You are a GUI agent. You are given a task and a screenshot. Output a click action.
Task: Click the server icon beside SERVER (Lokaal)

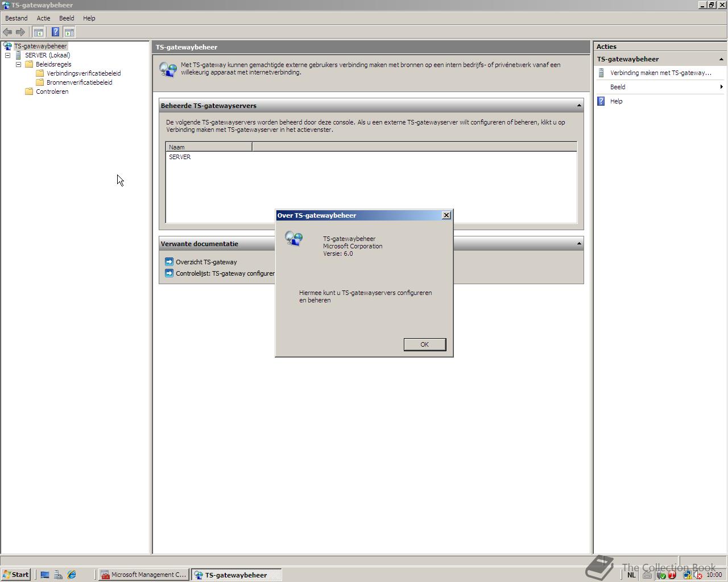pyautogui.click(x=18, y=55)
